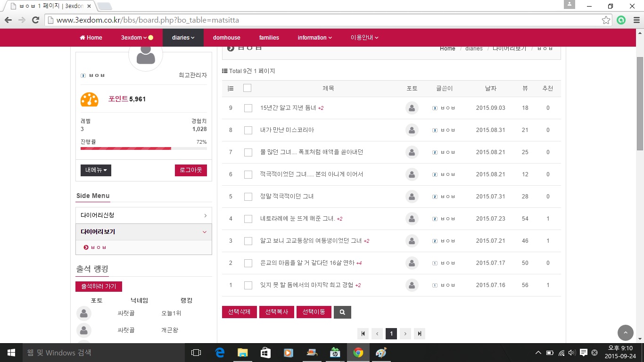This screenshot has height=362, width=644.
Task: Check the box for post number 5
Action: coord(248,197)
